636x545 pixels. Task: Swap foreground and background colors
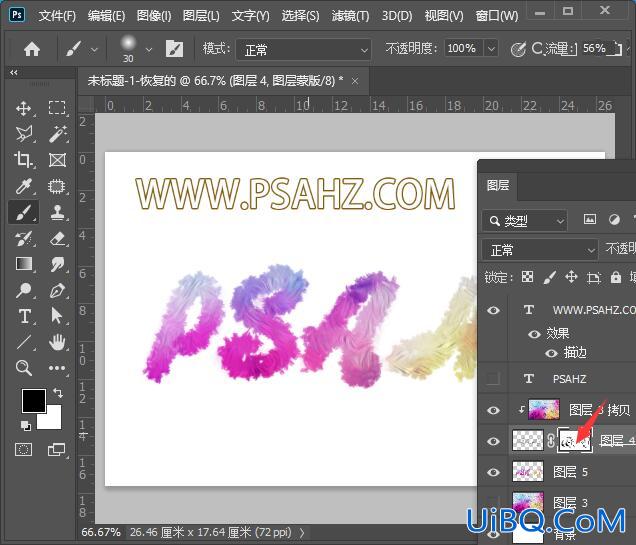pos(58,393)
